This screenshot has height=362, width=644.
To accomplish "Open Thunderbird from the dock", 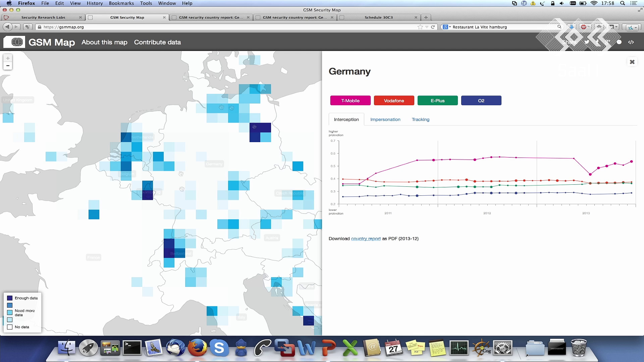I will tap(175, 348).
